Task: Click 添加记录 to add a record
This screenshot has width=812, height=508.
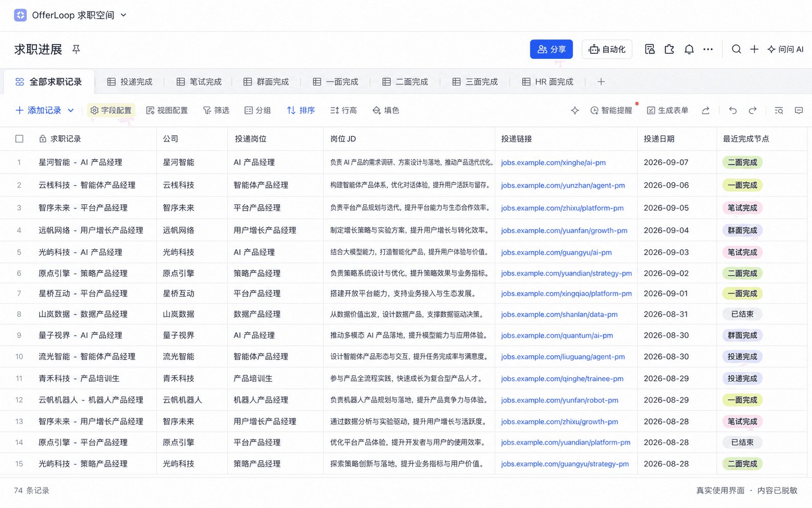Action: (38, 110)
